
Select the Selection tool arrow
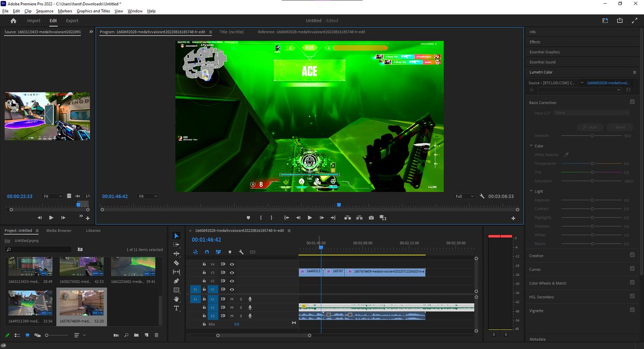pyautogui.click(x=177, y=236)
